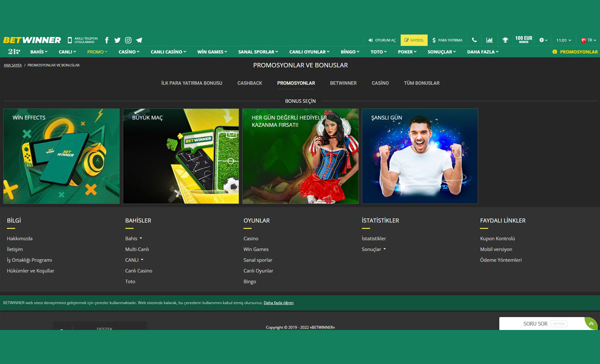
Task: Go to ANA SAYFA breadcrumb link
Action: [x=12, y=65]
